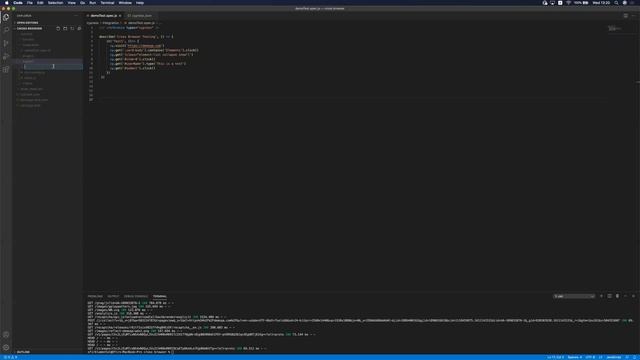
Task: Open demoTest.spec.js in the file tree
Action: tap(37, 51)
